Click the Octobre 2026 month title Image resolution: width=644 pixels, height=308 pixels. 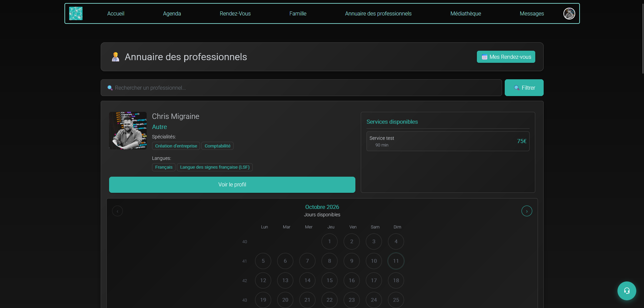click(322, 207)
